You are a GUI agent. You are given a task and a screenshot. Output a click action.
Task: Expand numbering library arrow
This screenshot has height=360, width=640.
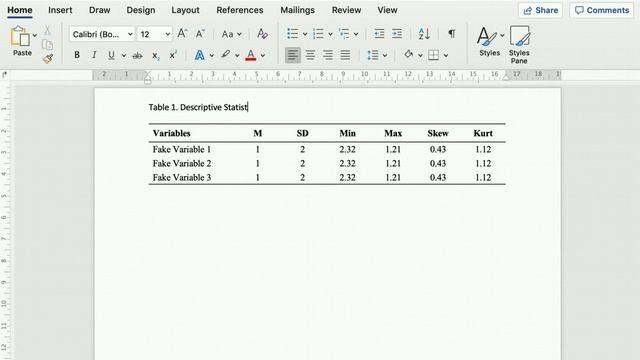pyautogui.click(x=330, y=34)
